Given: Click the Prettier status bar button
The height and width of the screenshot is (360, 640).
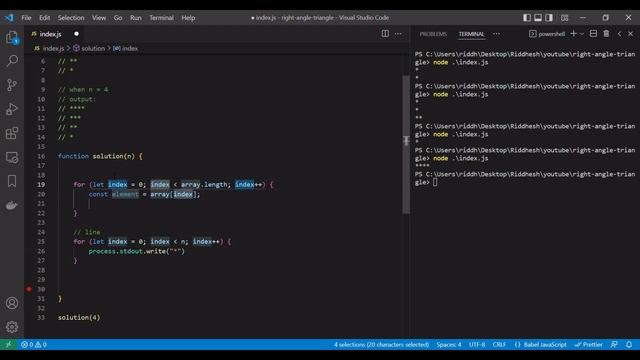Looking at the screenshot, I should (589, 344).
